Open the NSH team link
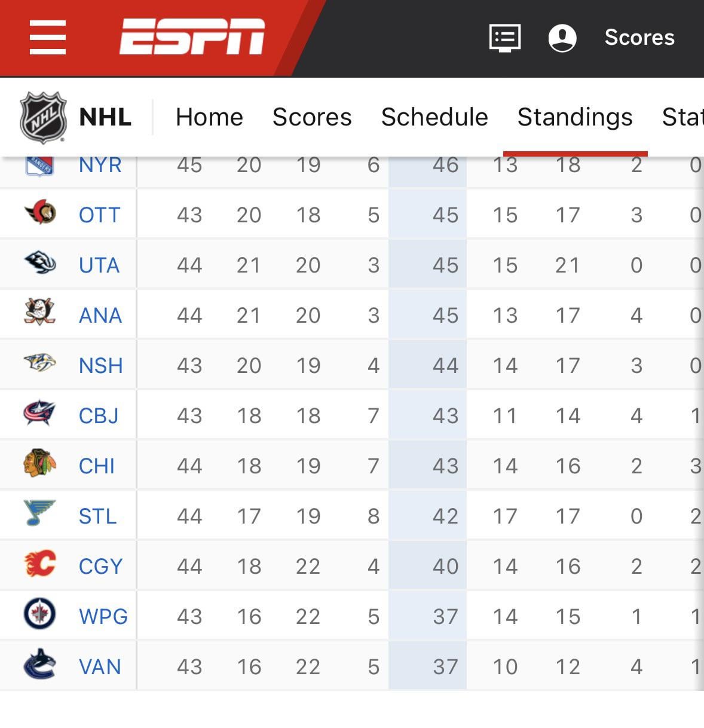 point(100,366)
